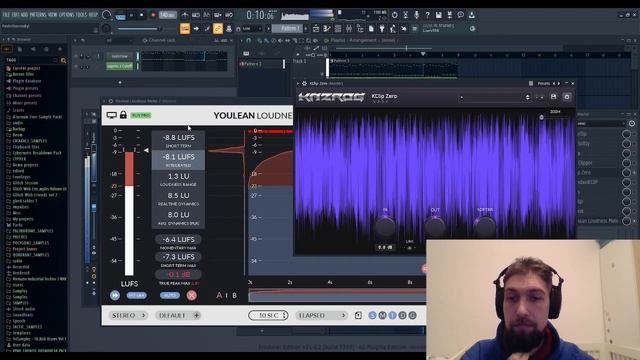
Task: Click the question-mark help icon in the top toolbar
Action: (427, 15)
